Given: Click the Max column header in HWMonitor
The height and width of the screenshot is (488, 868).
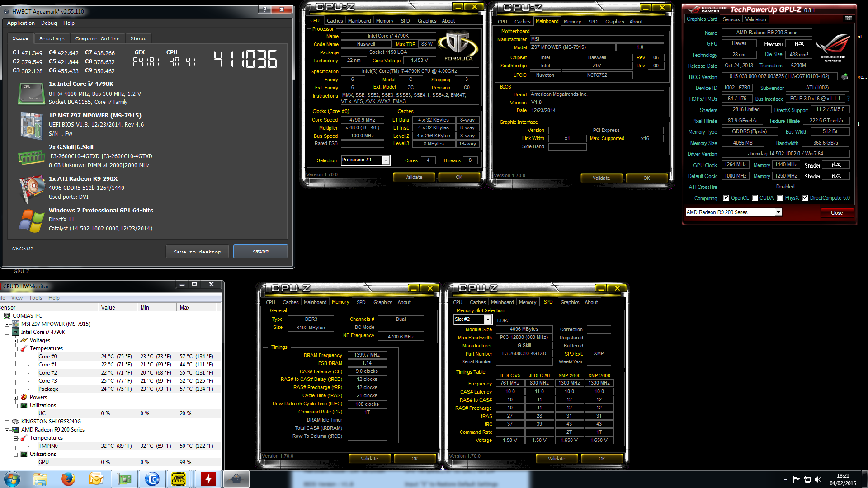Looking at the screenshot, I should (x=196, y=308).
